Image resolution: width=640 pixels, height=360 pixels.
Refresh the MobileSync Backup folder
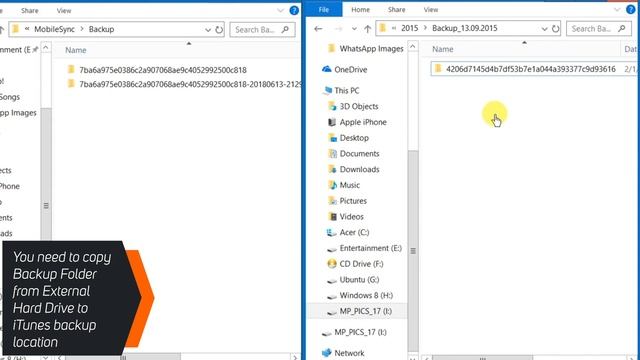click(219, 30)
